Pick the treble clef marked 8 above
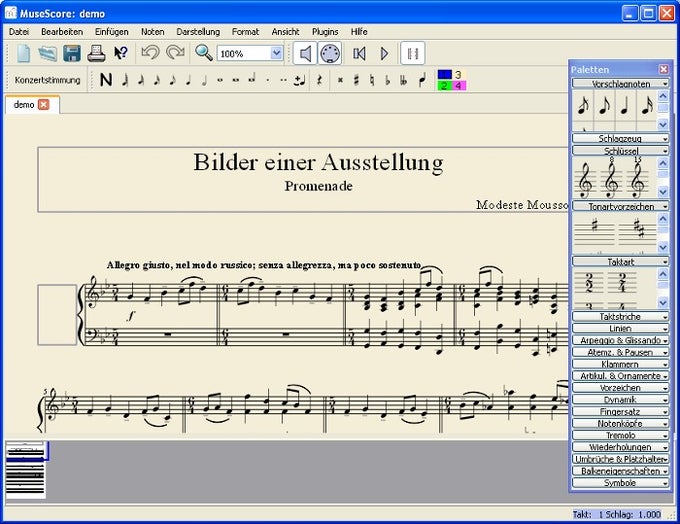680x524 pixels. [x=611, y=179]
